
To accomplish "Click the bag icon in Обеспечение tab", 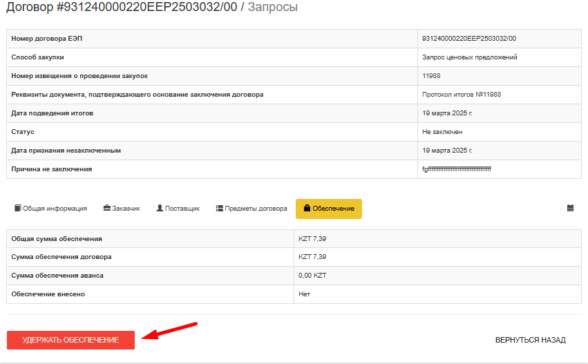I will tap(307, 208).
